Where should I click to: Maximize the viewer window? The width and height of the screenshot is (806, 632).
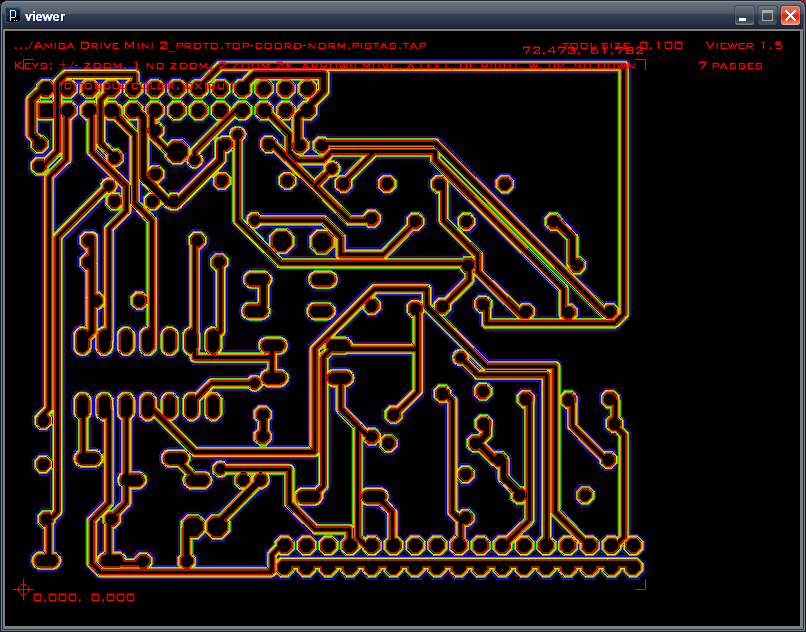coord(767,16)
